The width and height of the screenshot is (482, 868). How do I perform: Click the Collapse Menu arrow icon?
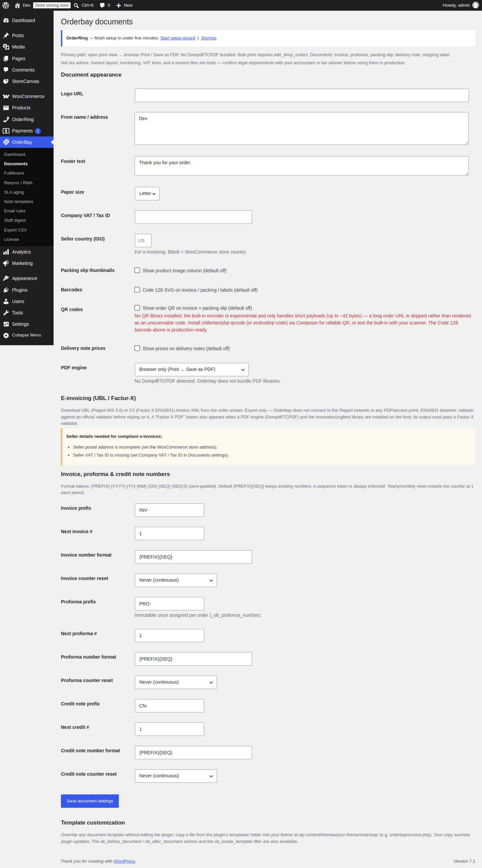tap(6, 336)
